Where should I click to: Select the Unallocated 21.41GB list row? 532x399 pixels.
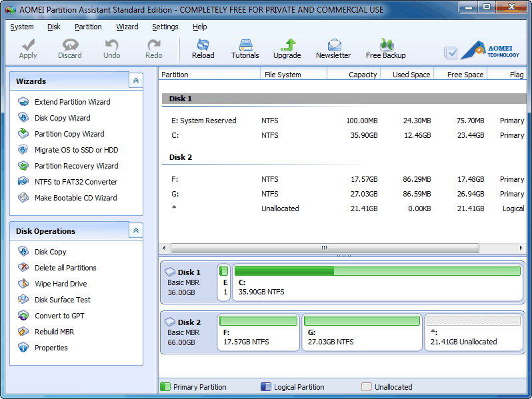click(344, 208)
